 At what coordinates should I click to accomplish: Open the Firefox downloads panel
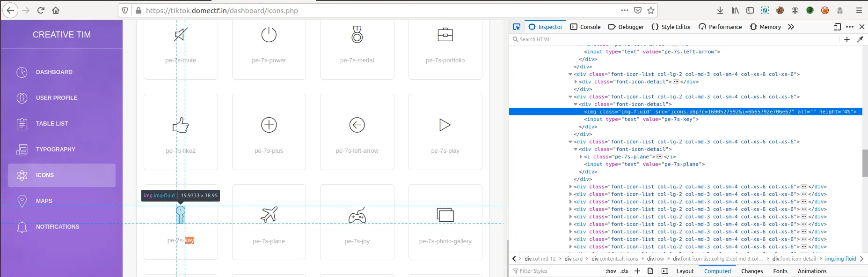click(720, 10)
